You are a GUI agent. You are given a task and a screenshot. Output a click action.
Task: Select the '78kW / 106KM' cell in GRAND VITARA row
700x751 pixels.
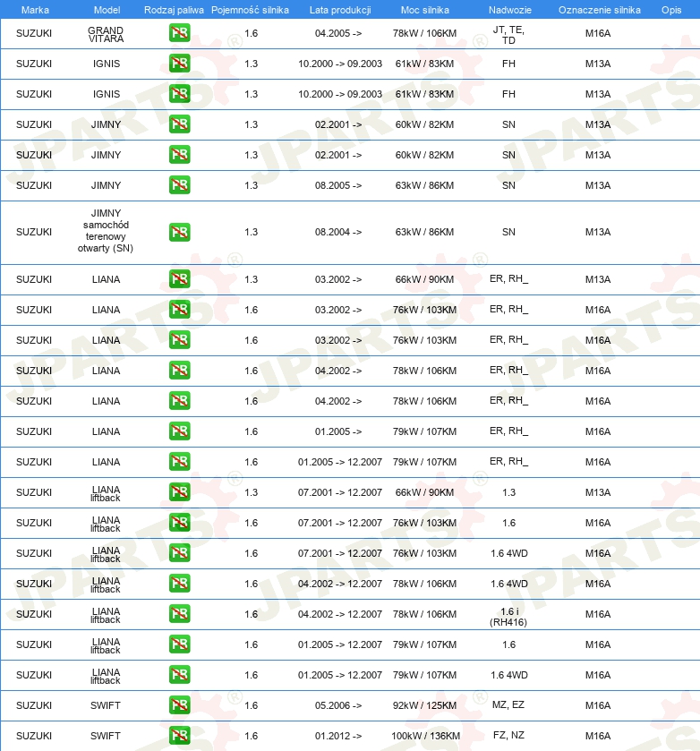click(424, 33)
